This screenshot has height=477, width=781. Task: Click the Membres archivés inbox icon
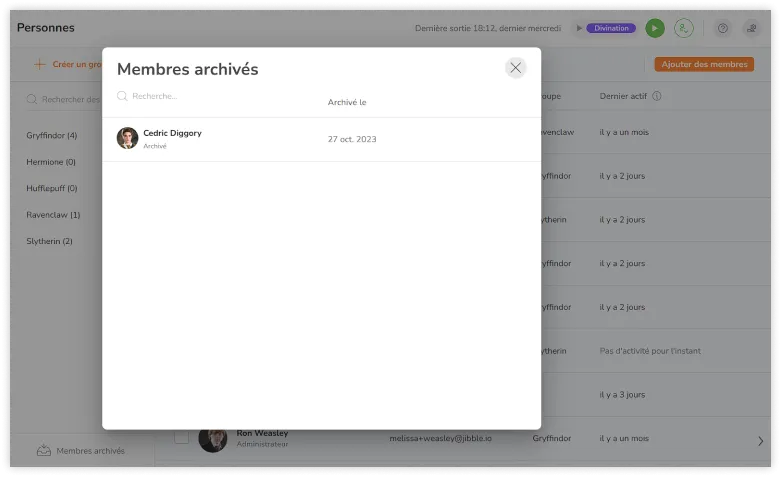(x=43, y=451)
